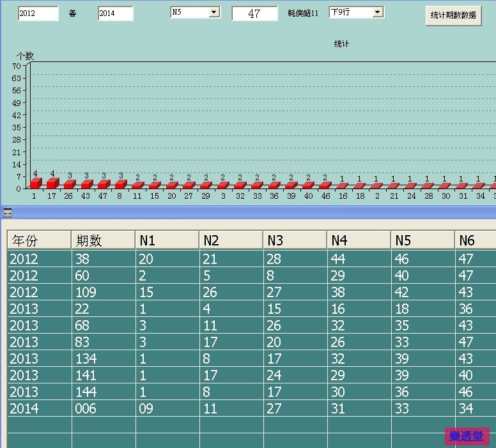Screen dimensions: 496x448
Task: Click the small icon on the lower panel's title bar
Action: click(x=8, y=213)
